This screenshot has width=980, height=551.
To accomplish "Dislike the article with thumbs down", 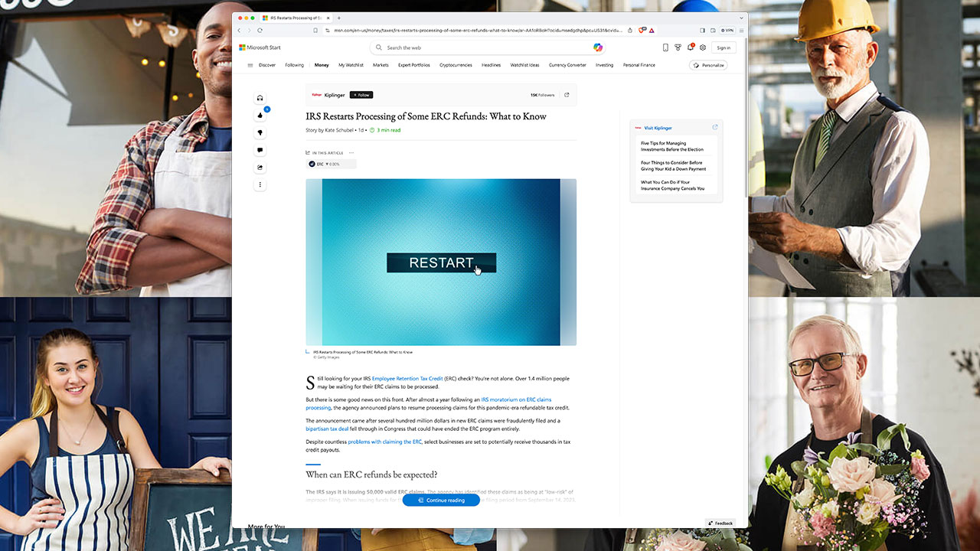I will pyautogui.click(x=260, y=133).
